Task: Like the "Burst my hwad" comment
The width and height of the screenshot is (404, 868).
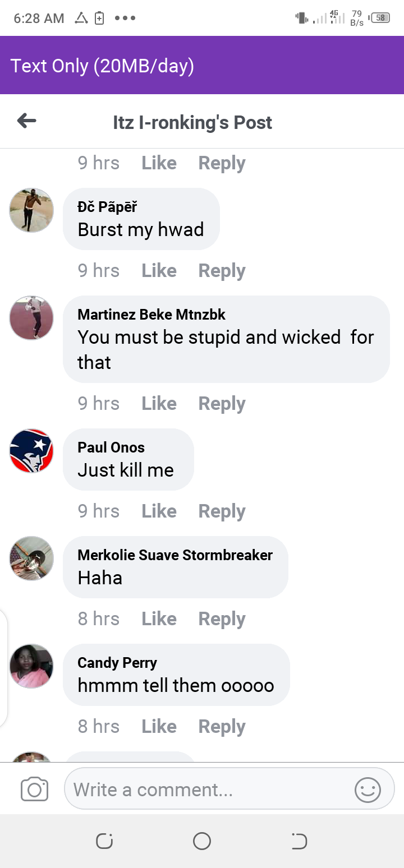Action: click(159, 271)
